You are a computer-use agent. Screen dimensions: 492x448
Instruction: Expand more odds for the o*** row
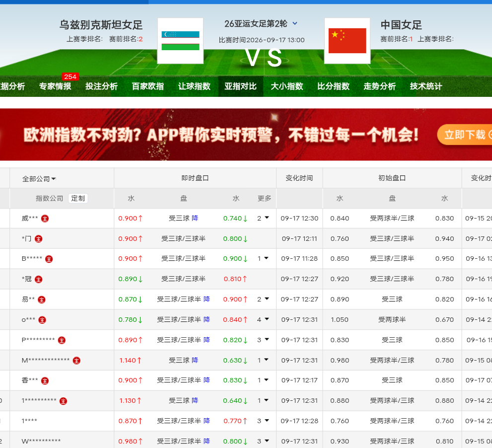coord(263,319)
